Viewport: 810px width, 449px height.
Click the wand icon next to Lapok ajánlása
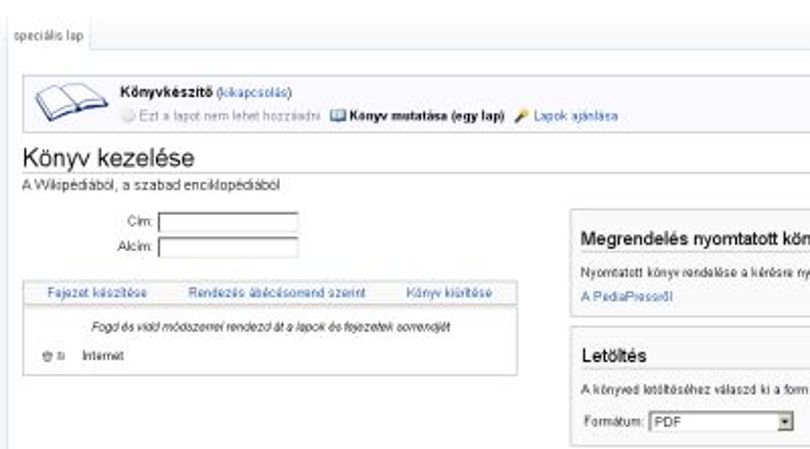click(x=521, y=116)
